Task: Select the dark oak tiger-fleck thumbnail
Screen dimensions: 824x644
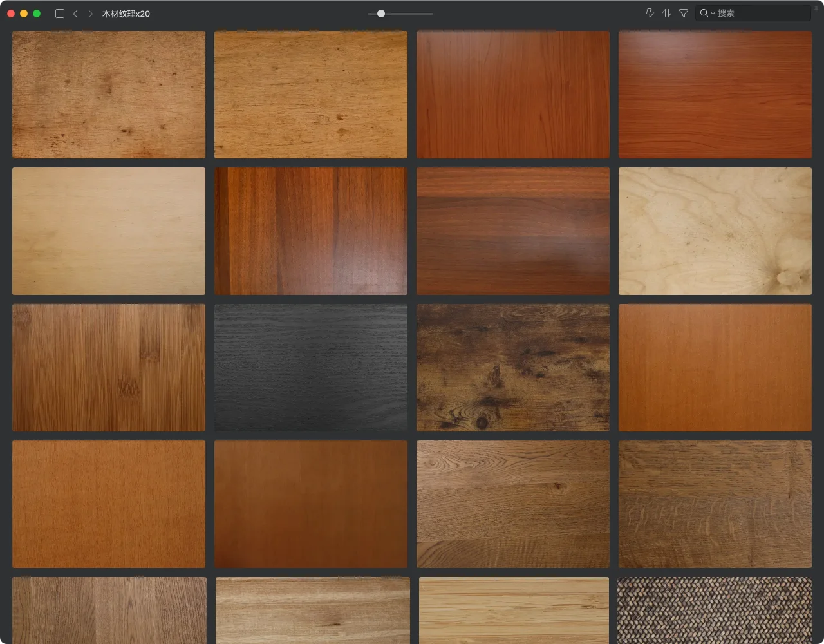Action: [715, 504]
